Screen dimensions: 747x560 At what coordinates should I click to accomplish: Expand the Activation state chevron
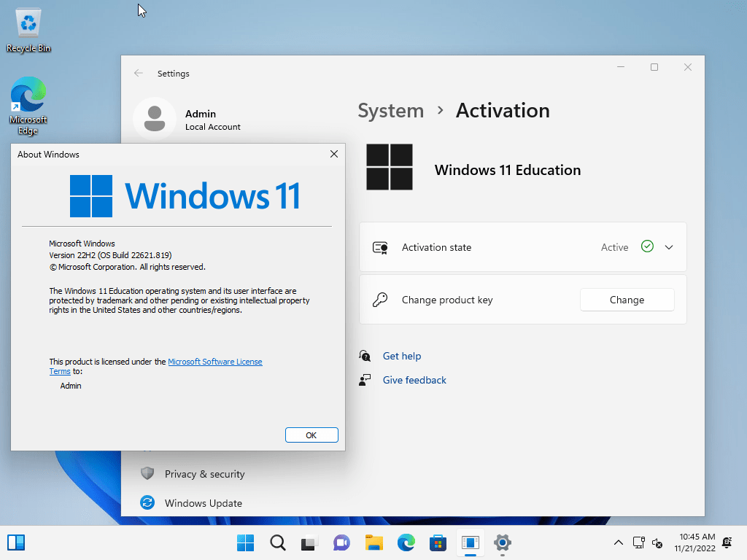coord(669,247)
